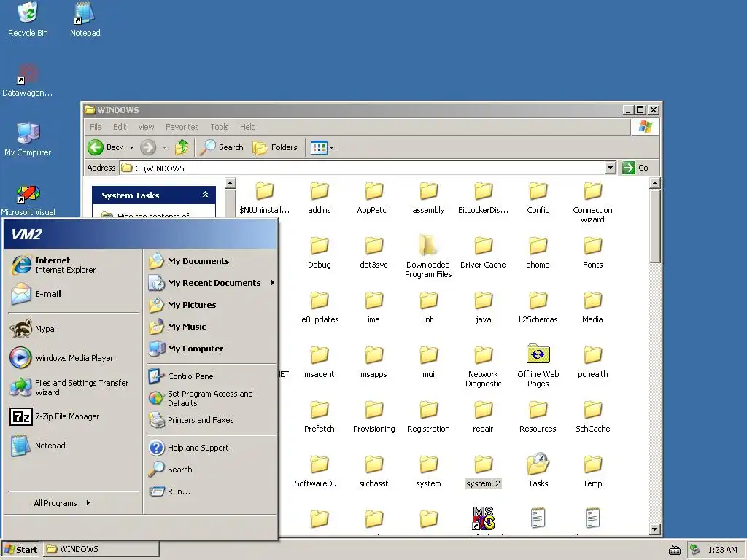747x560 pixels.
Task: Click the Explorer Back button
Action: tap(106, 147)
